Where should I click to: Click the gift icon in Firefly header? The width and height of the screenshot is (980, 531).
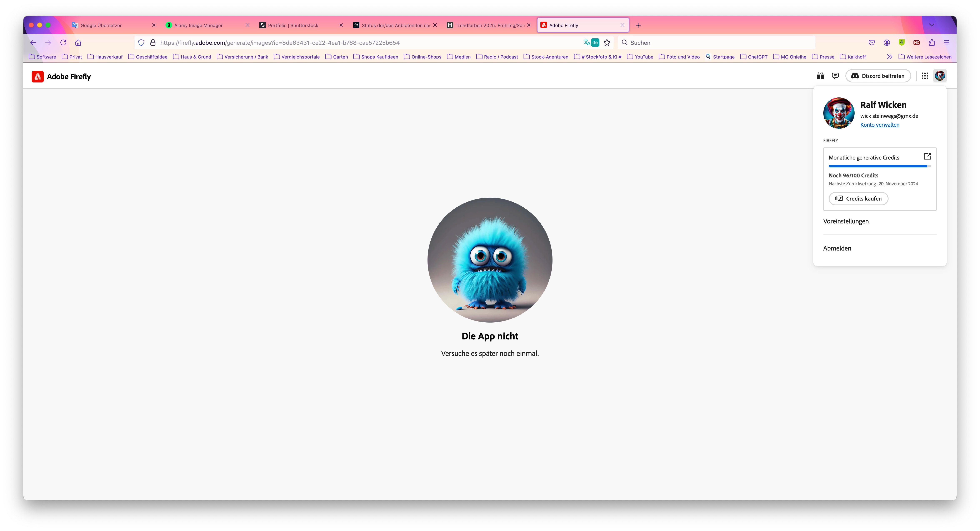(x=820, y=76)
